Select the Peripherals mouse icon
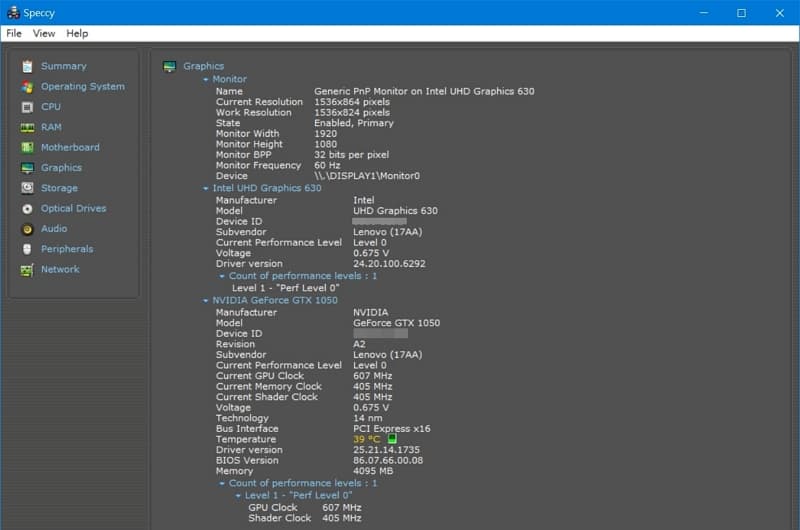Viewport: 800px width, 530px height. click(x=28, y=249)
